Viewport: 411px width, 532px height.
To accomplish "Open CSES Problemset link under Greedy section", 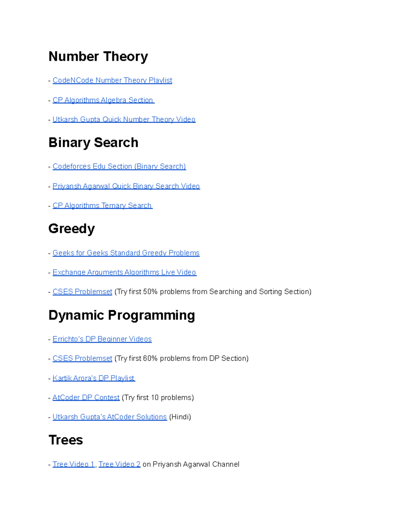I will 82,292.
